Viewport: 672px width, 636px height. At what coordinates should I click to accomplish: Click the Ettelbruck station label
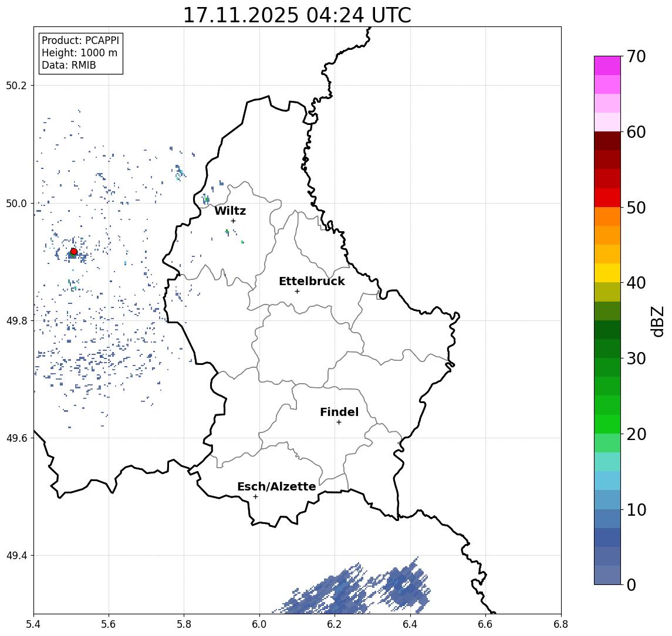[312, 281]
